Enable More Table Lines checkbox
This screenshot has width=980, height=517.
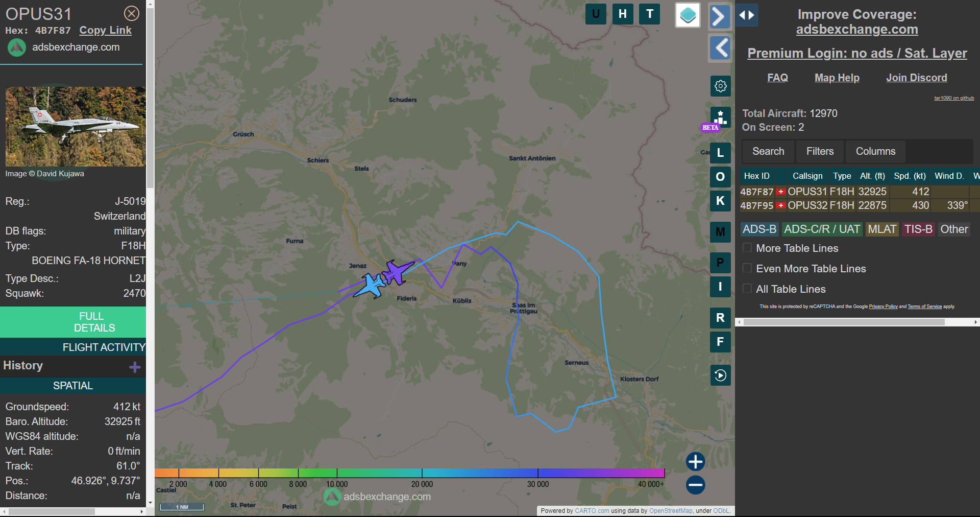click(747, 248)
